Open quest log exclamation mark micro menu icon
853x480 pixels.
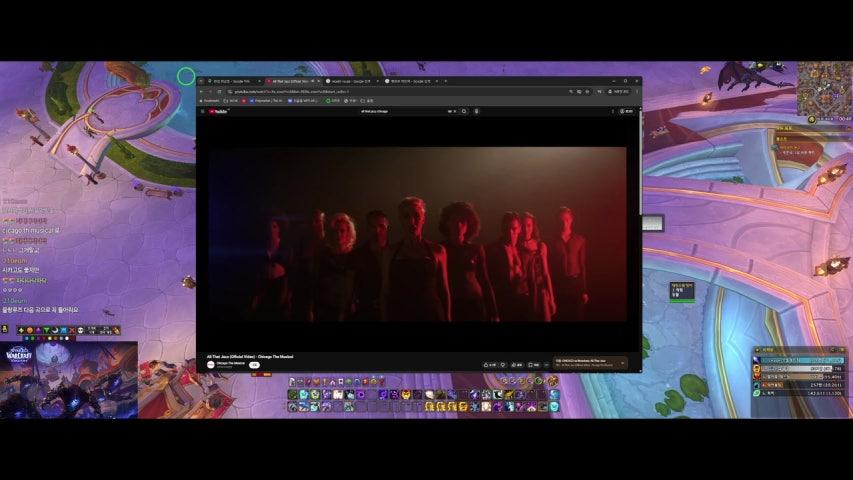click(x=324, y=382)
